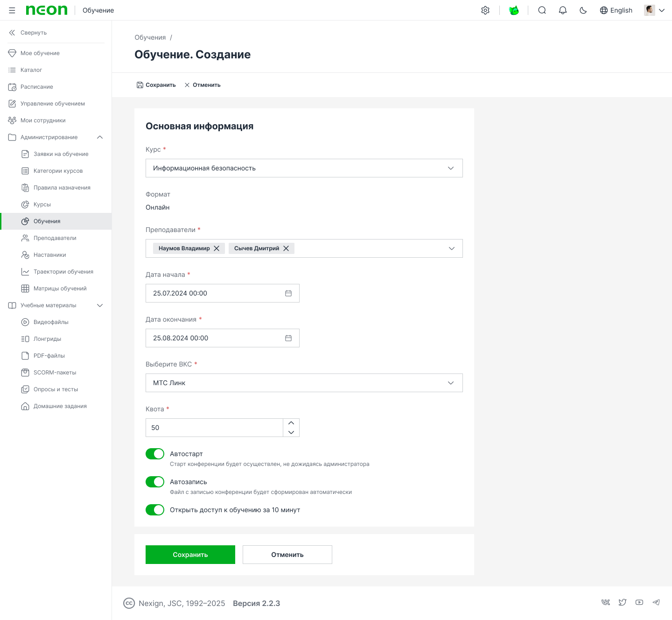Increase Квота value with up arrow
672x620 pixels.
291,423
